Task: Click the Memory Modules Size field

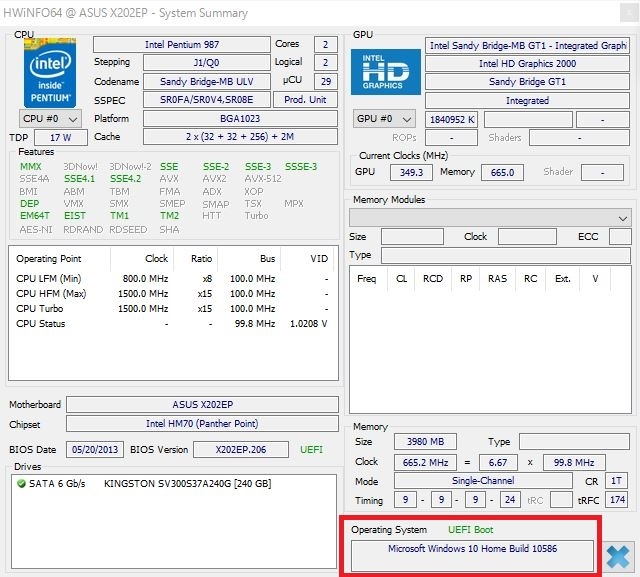Action: 412,237
